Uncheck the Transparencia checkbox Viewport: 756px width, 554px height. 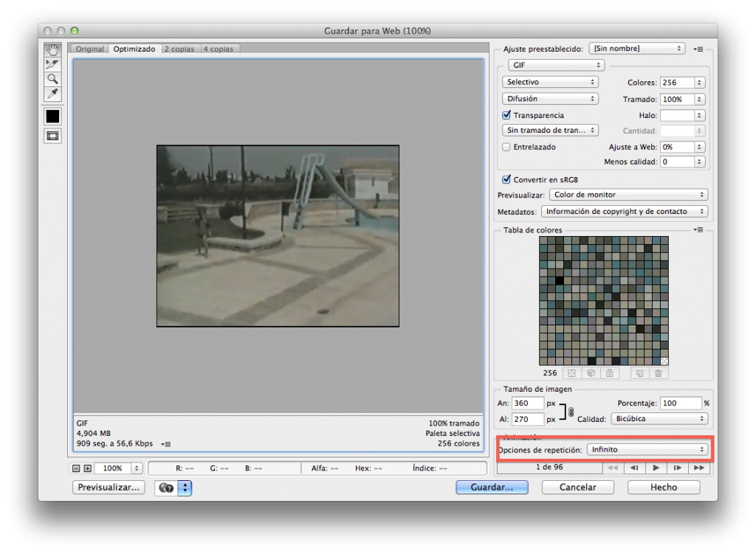506,115
